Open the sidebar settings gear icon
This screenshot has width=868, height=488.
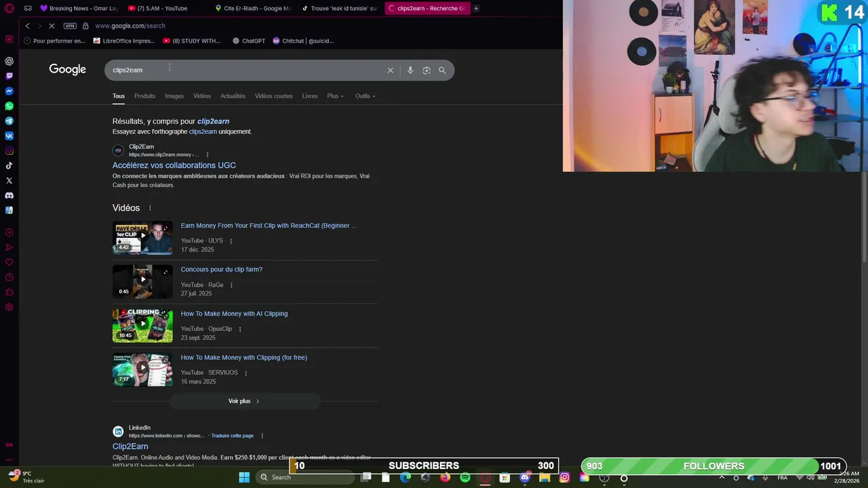[x=9, y=307]
